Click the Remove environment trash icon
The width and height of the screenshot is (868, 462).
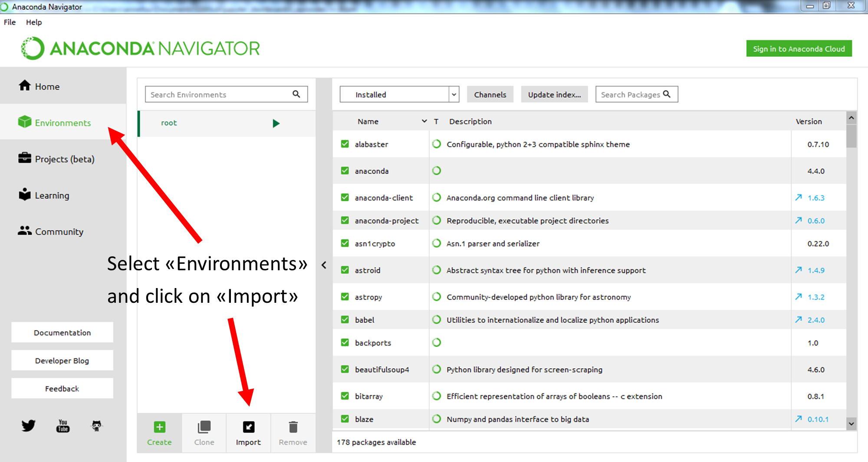pyautogui.click(x=293, y=427)
